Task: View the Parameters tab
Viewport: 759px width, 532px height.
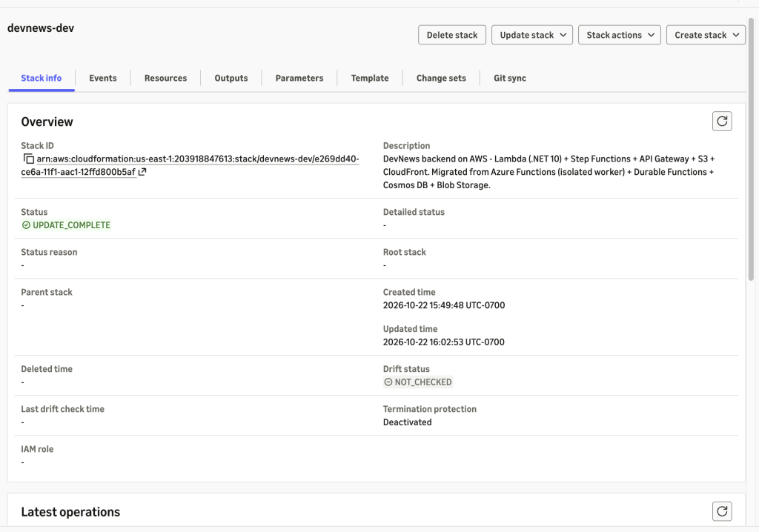Action: (x=299, y=78)
